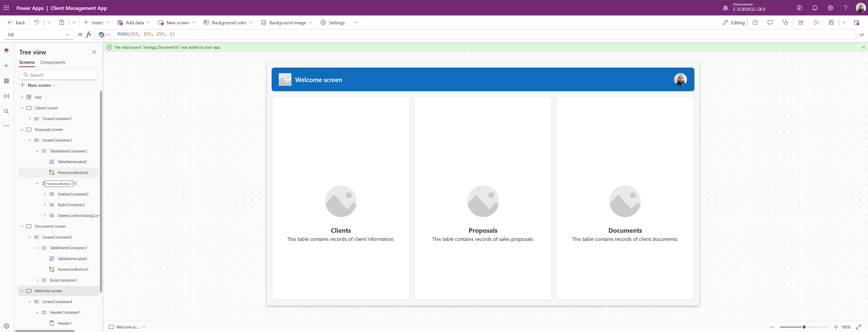Open the Add data menu
The width and height of the screenshot is (868, 332).
(134, 23)
